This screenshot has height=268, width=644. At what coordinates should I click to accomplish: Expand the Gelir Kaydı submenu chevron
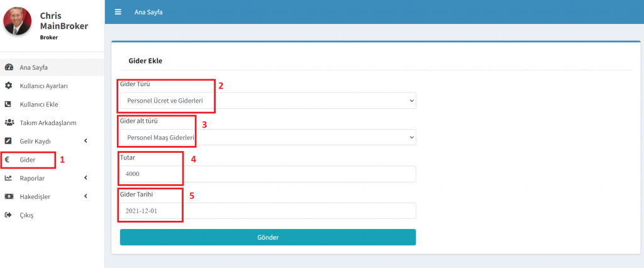click(85, 141)
